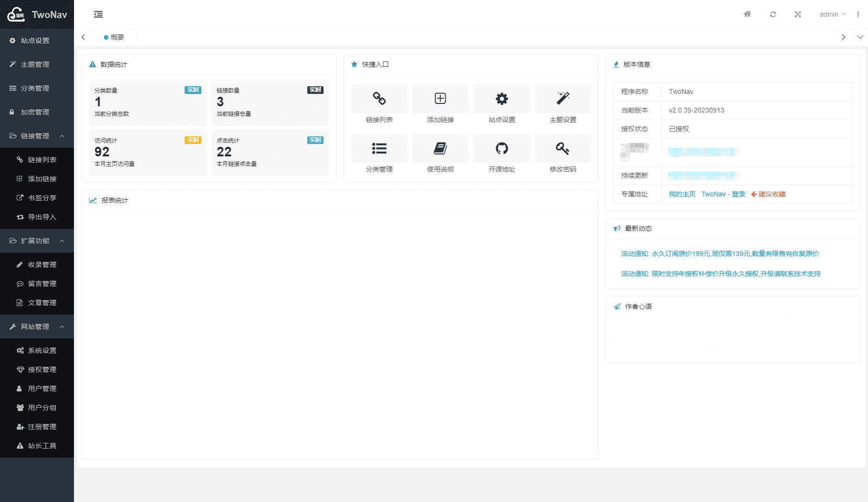Open the tab actions dropdown chevron
This screenshot has width=868, height=502.
click(x=860, y=37)
